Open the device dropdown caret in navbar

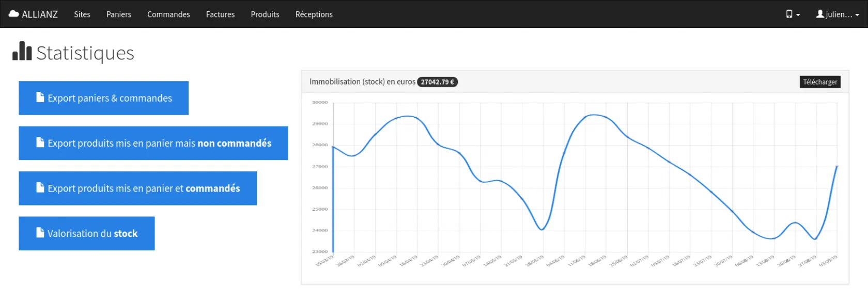[x=798, y=15]
